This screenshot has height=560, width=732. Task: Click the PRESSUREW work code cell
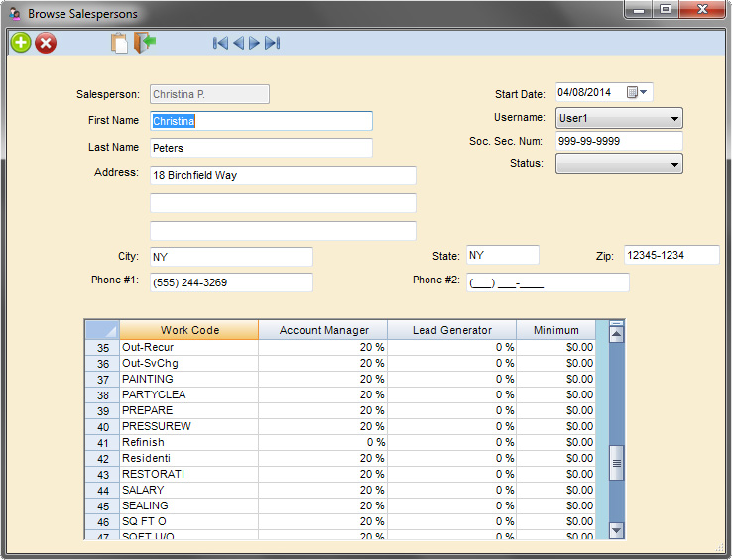(x=189, y=427)
